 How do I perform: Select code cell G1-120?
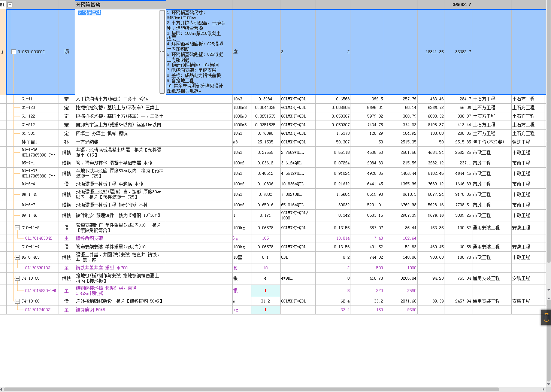click(28, 107)
